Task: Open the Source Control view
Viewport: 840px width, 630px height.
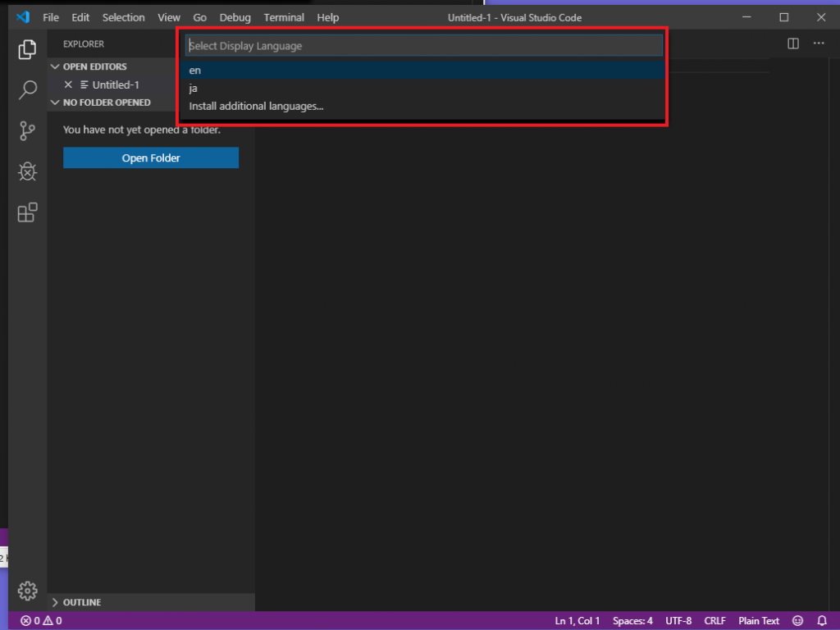Action: click(x=27, y=130)
